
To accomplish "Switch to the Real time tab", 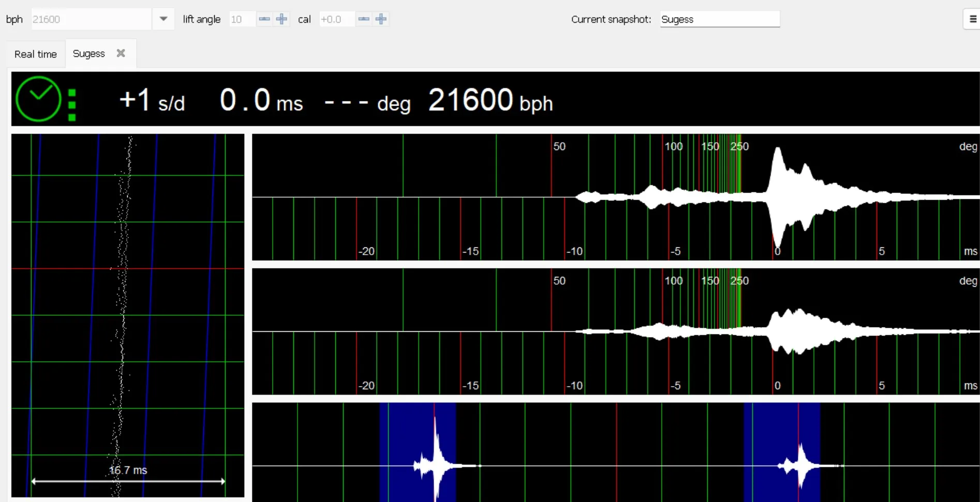I will [36, 54].
